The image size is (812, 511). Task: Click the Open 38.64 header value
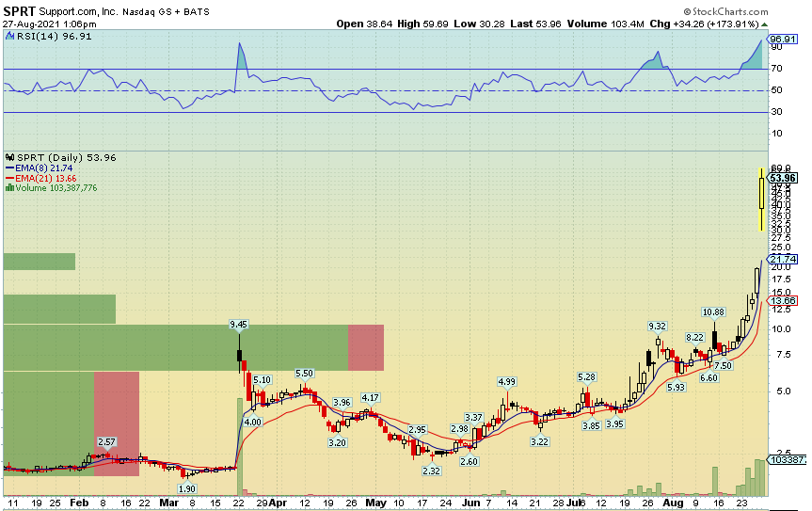tap(364, 24)
